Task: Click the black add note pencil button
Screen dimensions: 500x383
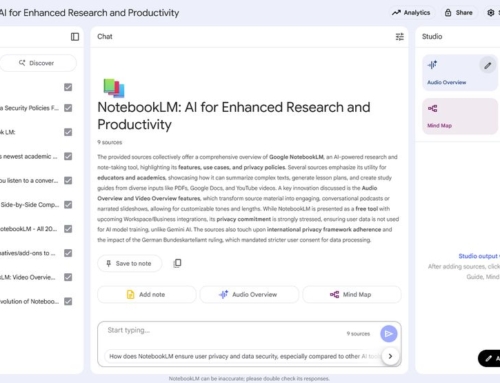Action: [489, 359]
